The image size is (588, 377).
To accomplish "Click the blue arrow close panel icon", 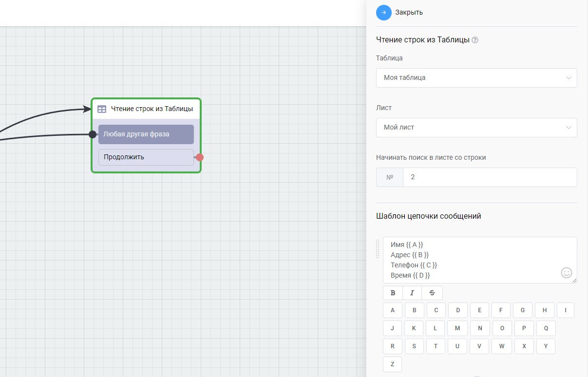I will pos(383,13).
